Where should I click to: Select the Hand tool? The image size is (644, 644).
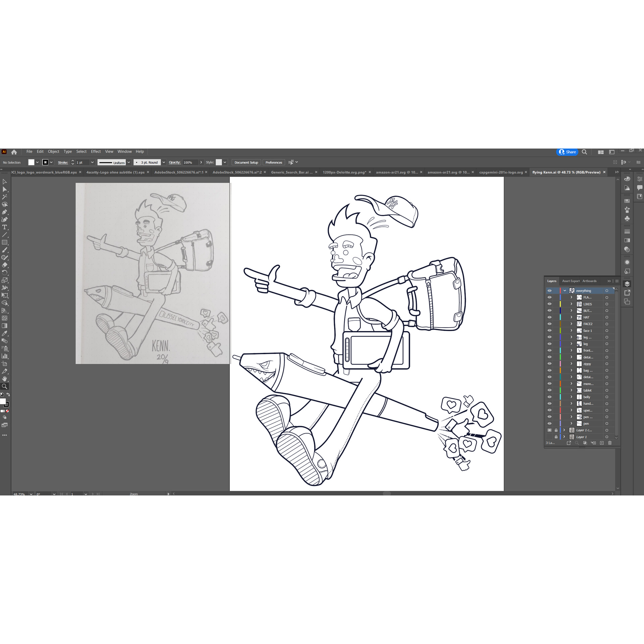(5, 379)
